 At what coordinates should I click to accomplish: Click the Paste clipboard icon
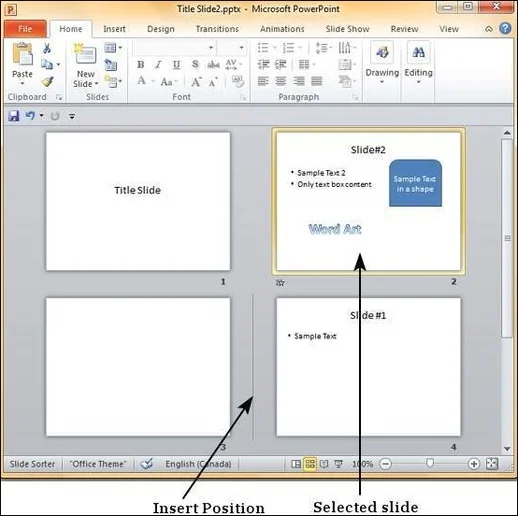(x=22, y=54)
